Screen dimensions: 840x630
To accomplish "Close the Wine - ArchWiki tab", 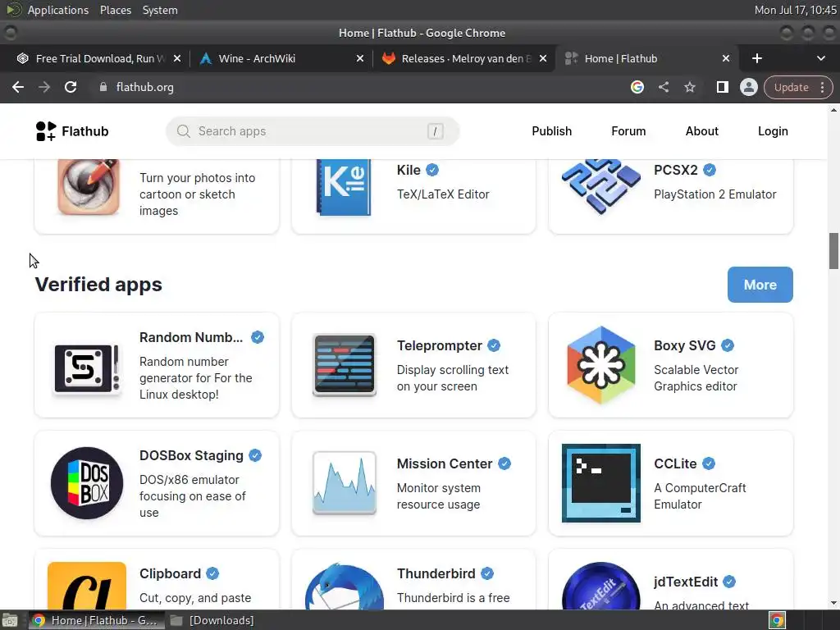I will tap(360, 58).
